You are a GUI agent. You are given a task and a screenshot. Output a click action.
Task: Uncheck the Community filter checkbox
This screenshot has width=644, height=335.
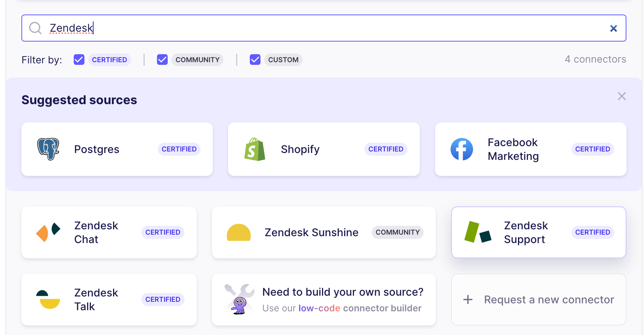pyautogui.click(x=162, y=60)
